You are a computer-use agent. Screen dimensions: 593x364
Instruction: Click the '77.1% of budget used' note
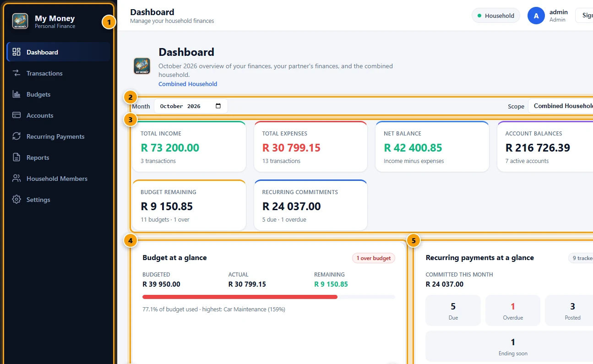coord(214,310)
